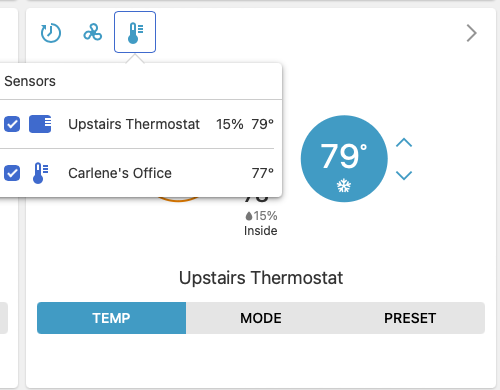Click the humidity droplet 15% indicator

(x=261, y=216)
